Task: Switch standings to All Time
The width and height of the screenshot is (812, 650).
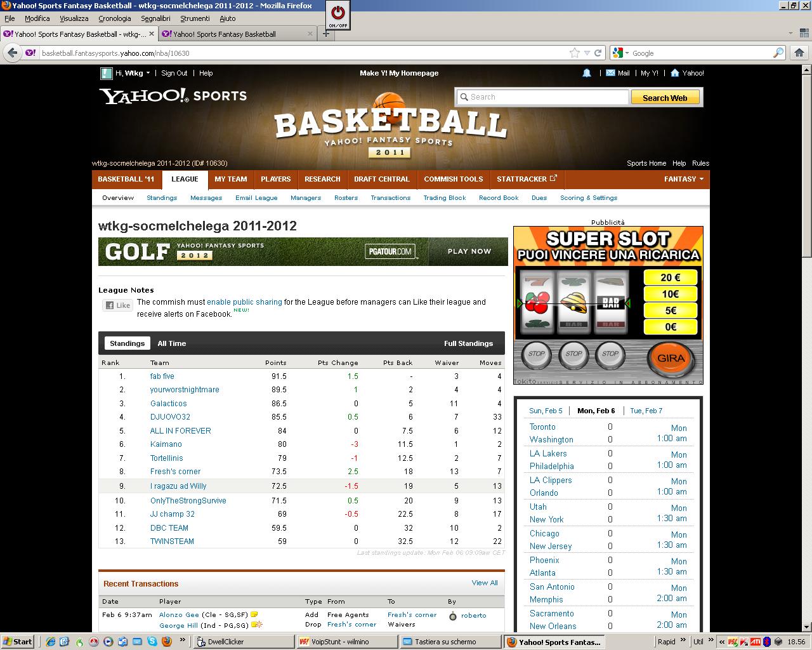Action: coord(172,343)
